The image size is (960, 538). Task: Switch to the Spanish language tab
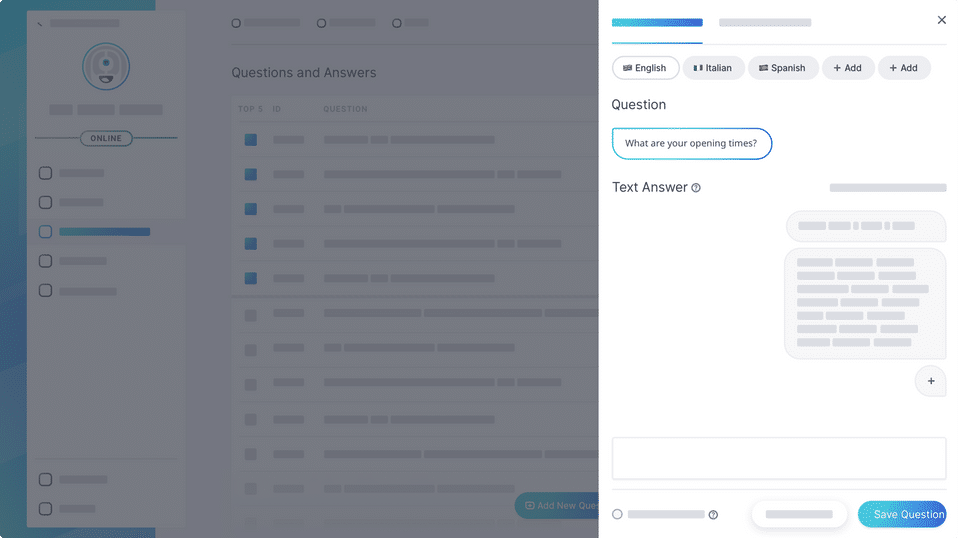pyautogui.click(x=783, y=68)
